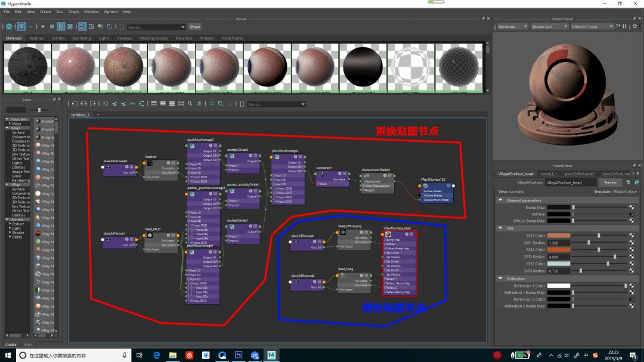Screen dimensions: 644x362
Task: Click the SSS1 Color swatch
Action: click(x=559, y=236)
